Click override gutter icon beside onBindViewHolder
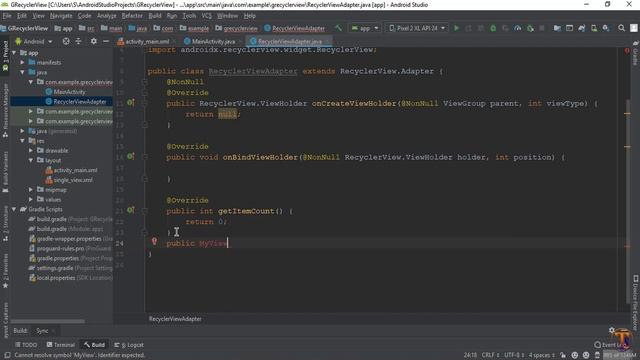This screenshot has height=360, width=640. click(130, 156)
